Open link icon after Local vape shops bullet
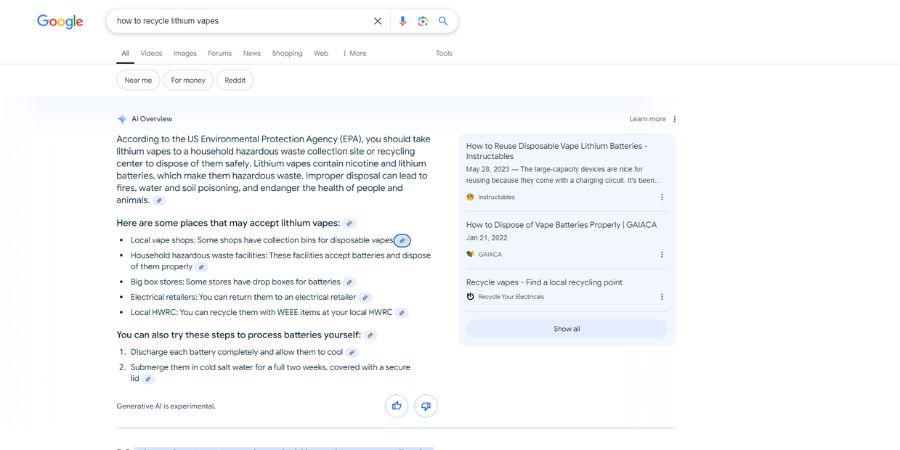Image resolution: width=900 pixels, height=450 pixels. 402,240
